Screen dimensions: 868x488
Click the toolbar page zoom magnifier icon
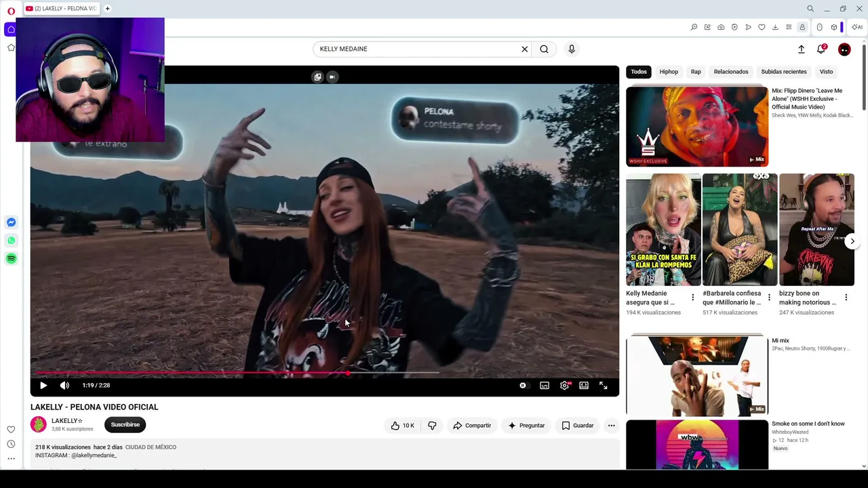coord(694,27)
